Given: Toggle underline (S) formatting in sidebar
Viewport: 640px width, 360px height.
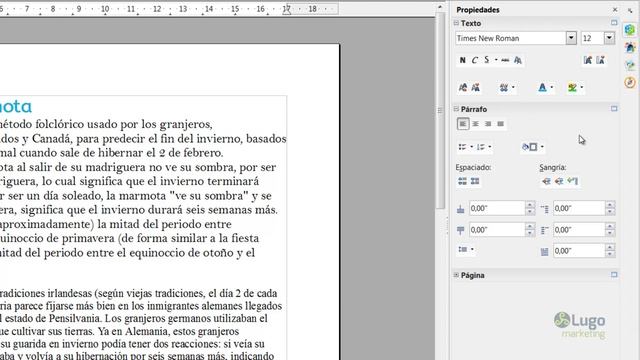Looking at the screenshot, I should tap(487, 60).
